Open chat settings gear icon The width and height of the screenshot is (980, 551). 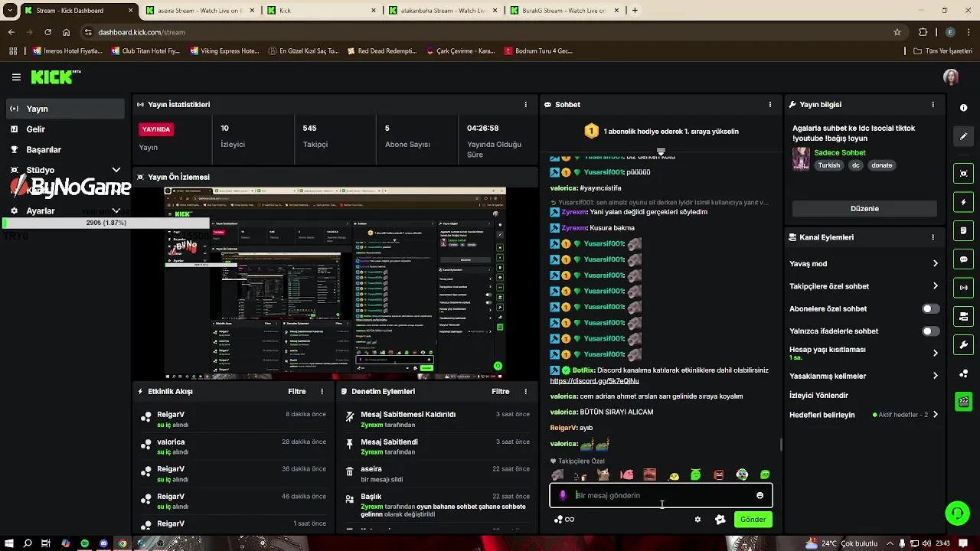tap(697, 520)
